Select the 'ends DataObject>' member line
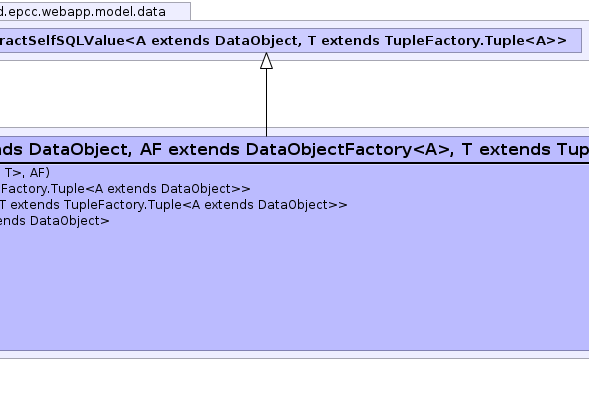Image resolution: width=589 pixels, height=396 pixels. [54, 221]
